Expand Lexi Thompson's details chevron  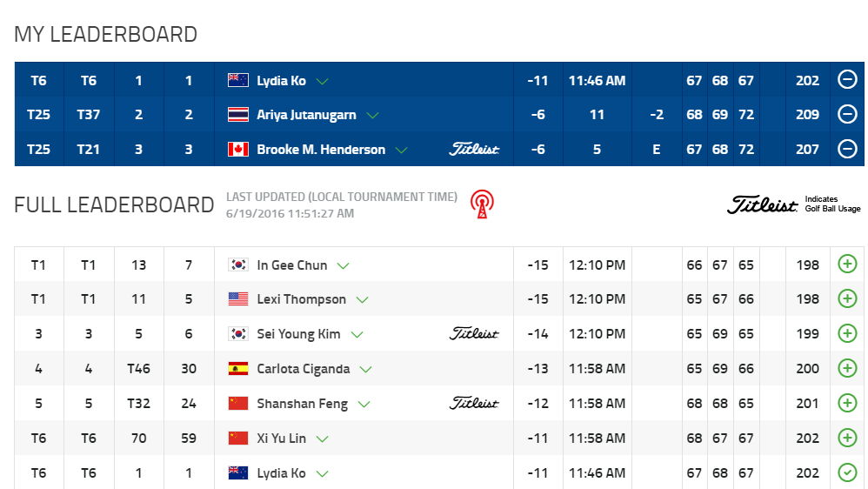pos(363,300)
